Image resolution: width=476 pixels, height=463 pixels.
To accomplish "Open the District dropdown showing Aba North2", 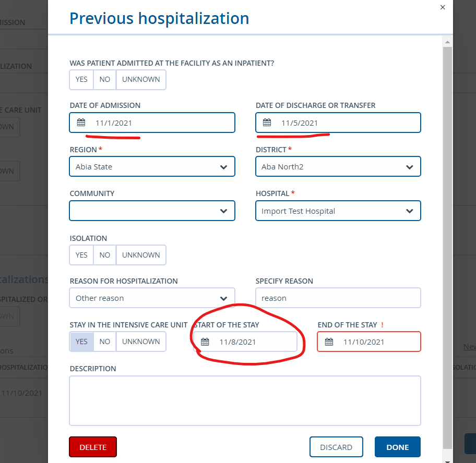I will (x=338, y=166).
